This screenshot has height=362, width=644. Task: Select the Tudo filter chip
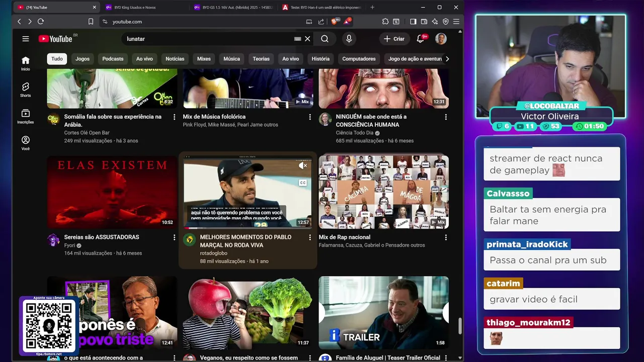57,59
